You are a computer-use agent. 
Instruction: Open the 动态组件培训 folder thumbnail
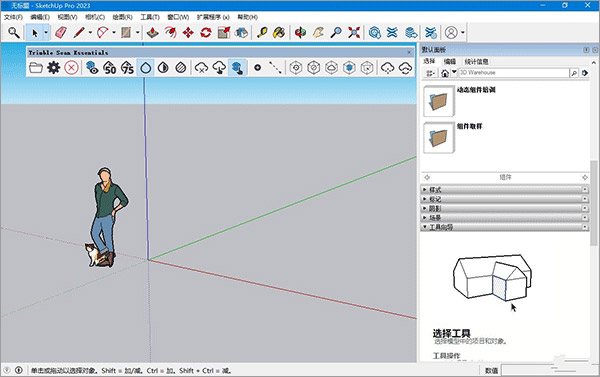439,101
